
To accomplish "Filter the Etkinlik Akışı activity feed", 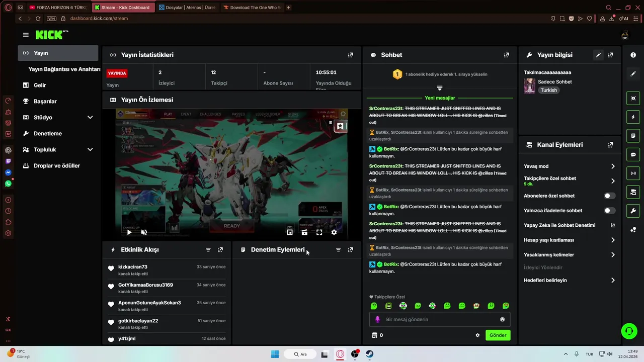I will tap(208, 250).
